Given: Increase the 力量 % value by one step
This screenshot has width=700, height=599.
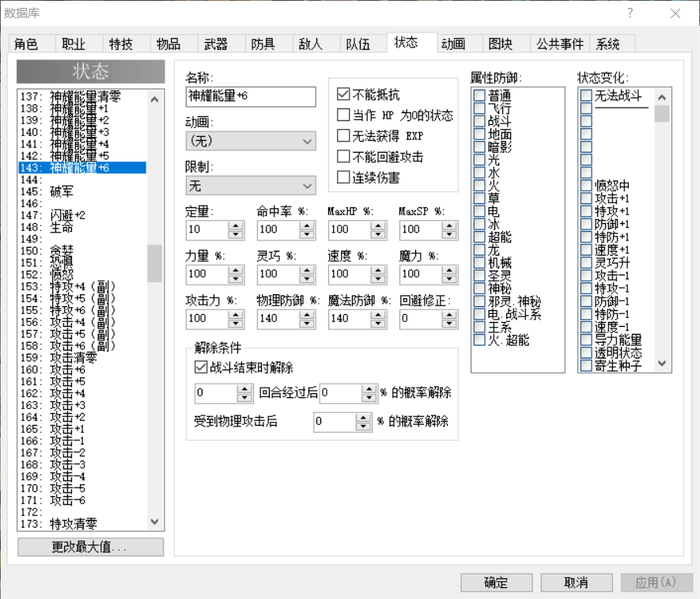Looking at the screenshot, I should tap(236, 271).
